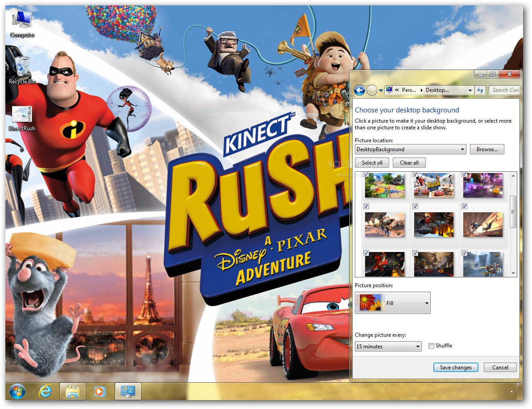Minimize the Desktop Background window

[x=480, y=74]
